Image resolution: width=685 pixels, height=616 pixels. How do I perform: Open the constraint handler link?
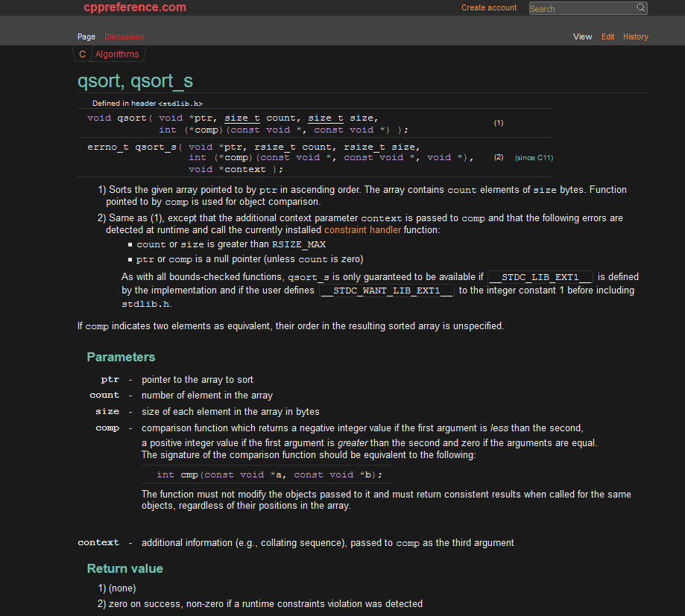click(362, 229)
